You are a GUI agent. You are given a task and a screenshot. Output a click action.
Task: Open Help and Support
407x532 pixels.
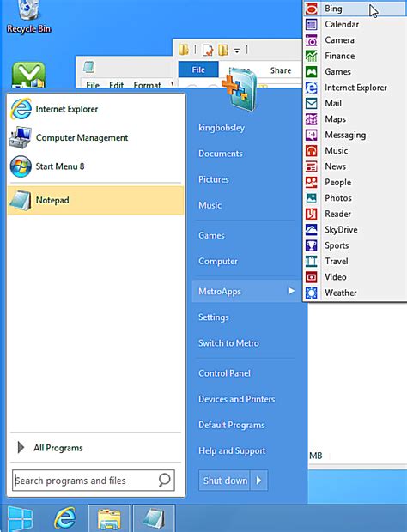232,450
